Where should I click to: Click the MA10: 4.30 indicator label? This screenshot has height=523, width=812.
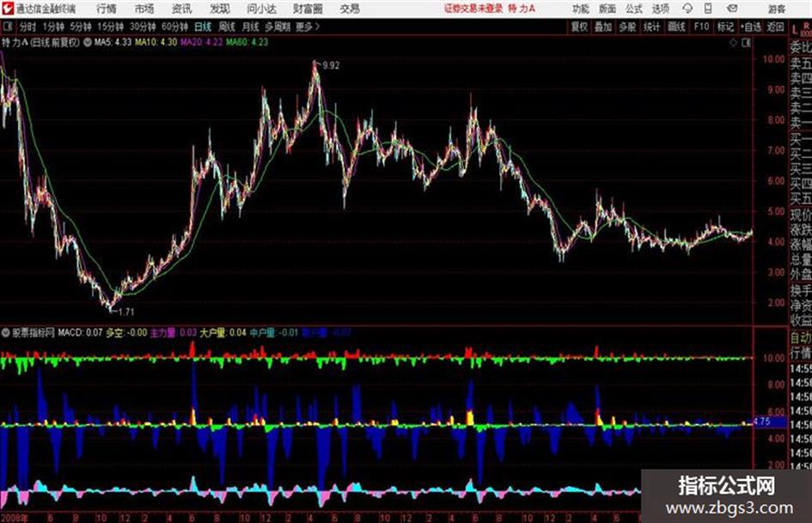[156, 42]
